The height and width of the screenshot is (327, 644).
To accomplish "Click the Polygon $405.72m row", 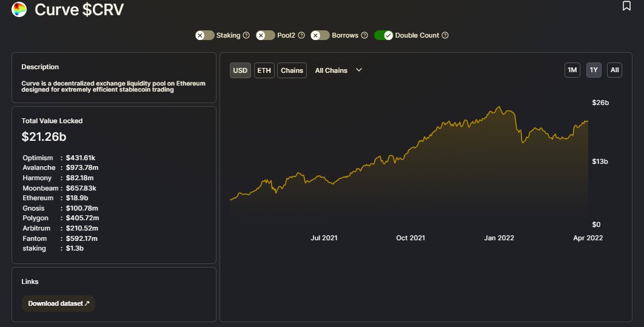I will coord(61,218).
